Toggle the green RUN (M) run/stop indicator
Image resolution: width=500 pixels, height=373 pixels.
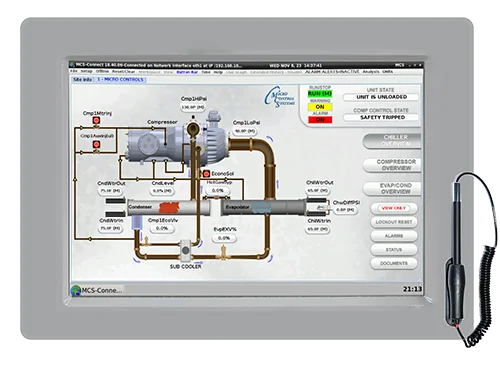(x=320, y=94)
